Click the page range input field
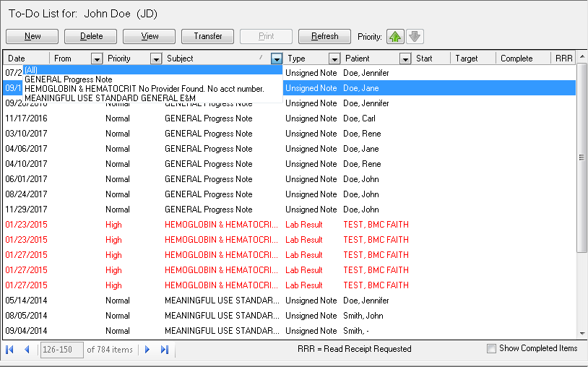The image size is (588, 367). point(61,350)
